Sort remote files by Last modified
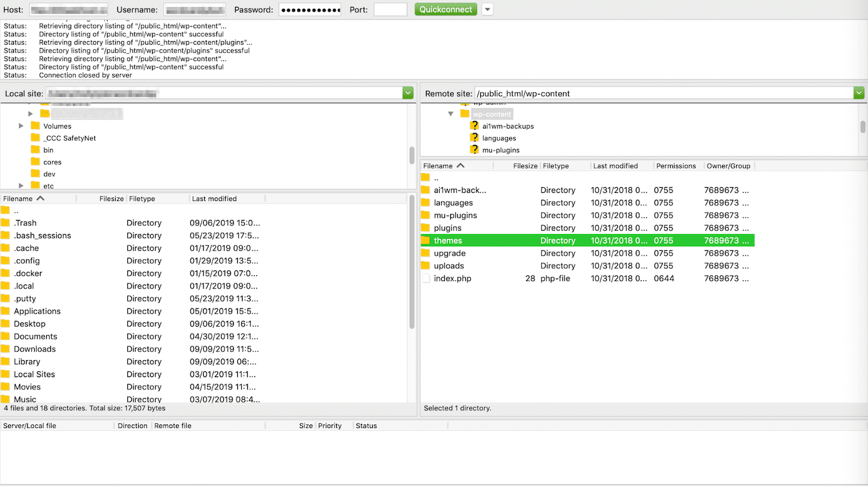The width and height of the screenshot is (868, 486). (615, 166)
